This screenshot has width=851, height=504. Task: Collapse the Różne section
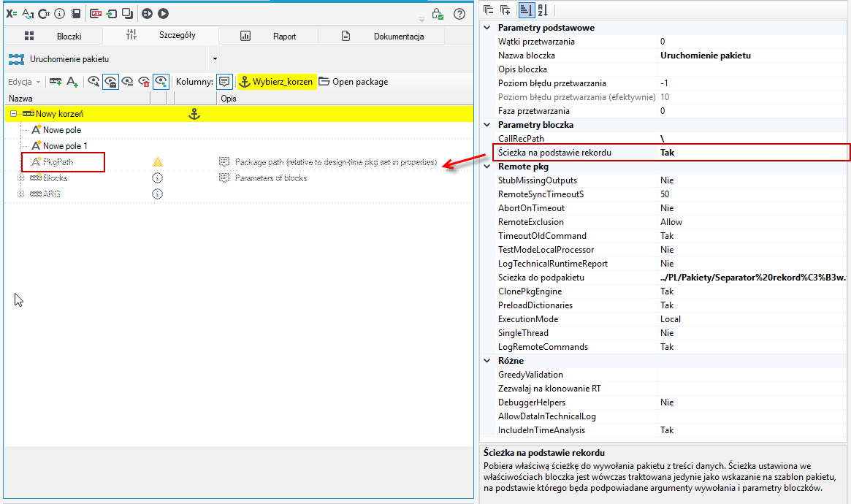coord(487,361)
